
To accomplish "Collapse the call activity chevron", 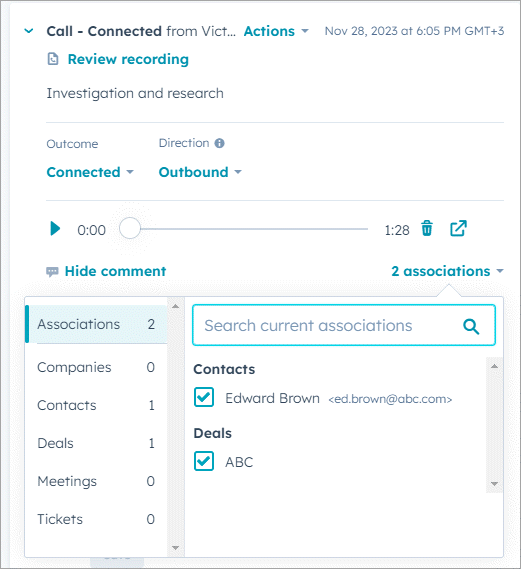I will [29, 31].
